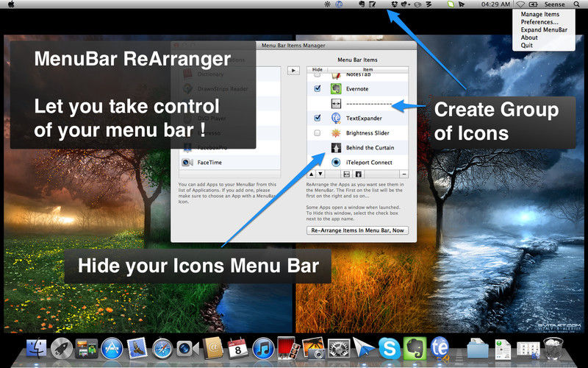
Task: Select iTeleport Connect in the items list
Action: coord(357,162)
